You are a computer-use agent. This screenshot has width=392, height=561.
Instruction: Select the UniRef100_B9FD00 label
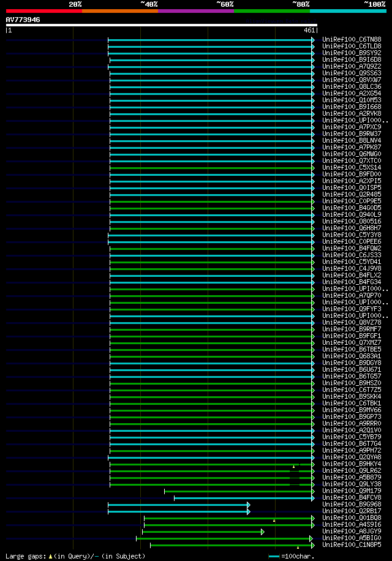coord(352,174)
